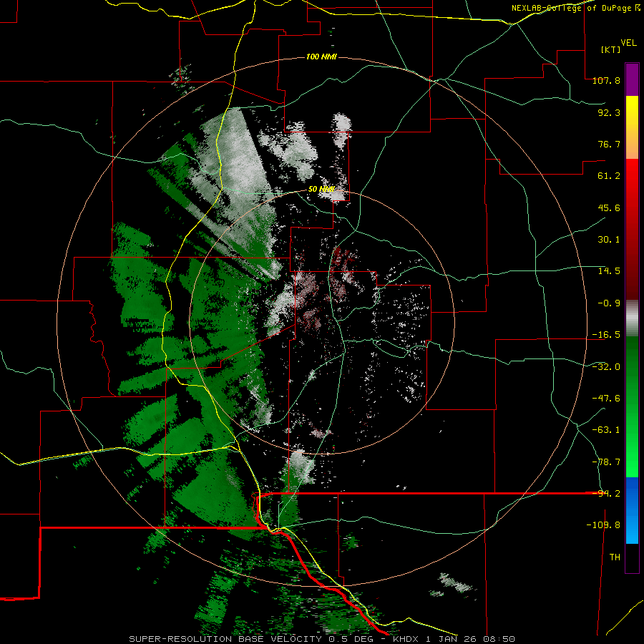Click the 107.8 legend value

pos(606,80)
